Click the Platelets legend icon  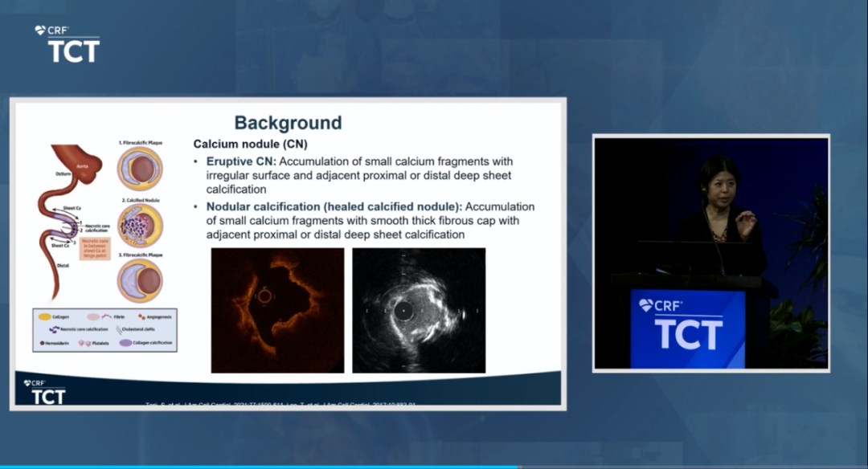[x=84, y=343]
